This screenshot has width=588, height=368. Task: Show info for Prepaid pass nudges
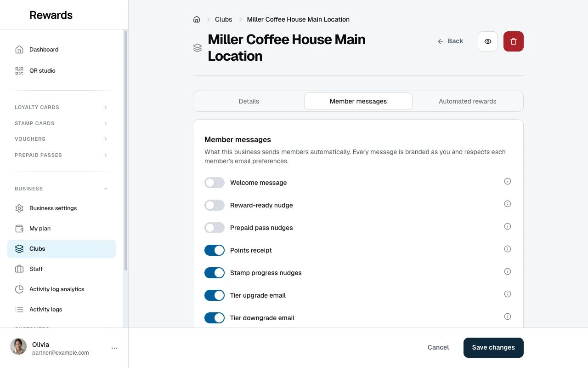[508, 226]
